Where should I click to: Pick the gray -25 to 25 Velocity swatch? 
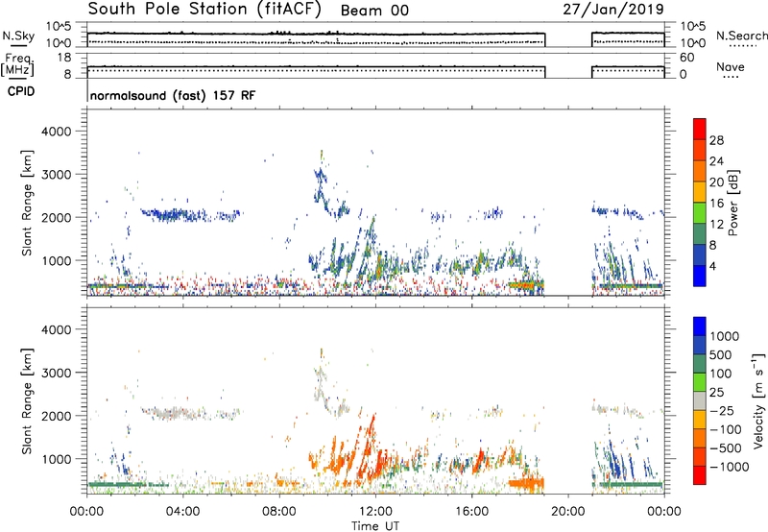point(700,400)
